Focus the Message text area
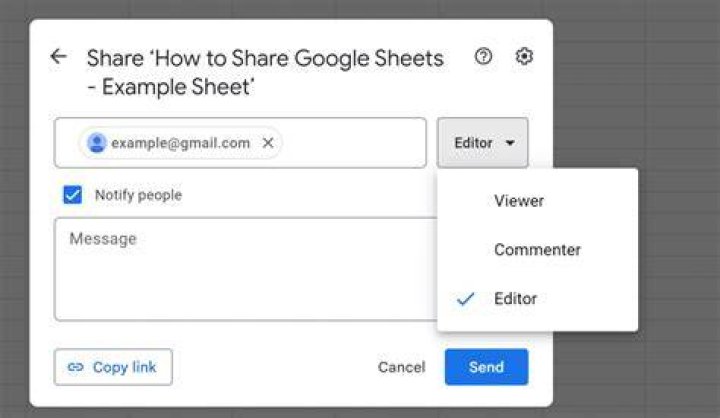 tap(246, 269)
